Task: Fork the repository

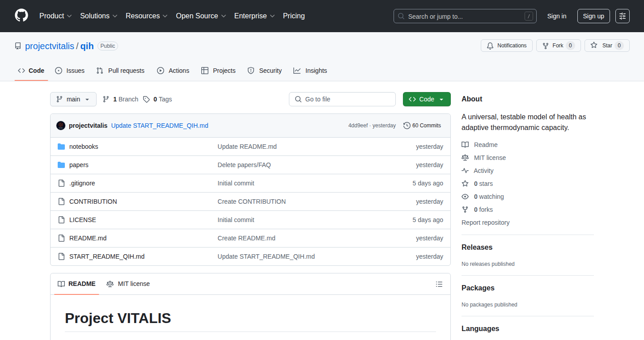Action: coord(559,46)
